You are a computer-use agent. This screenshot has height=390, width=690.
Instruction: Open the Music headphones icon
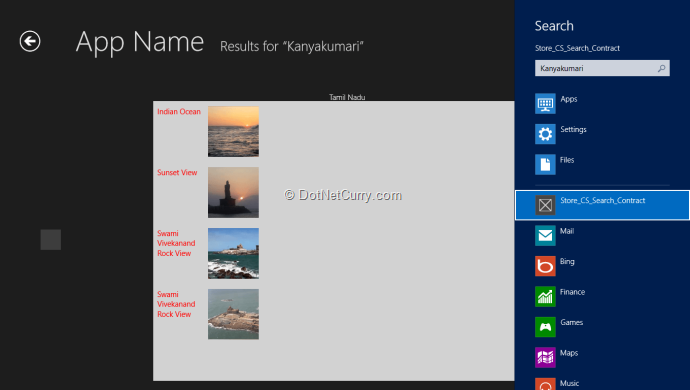[x=545, y=384]
